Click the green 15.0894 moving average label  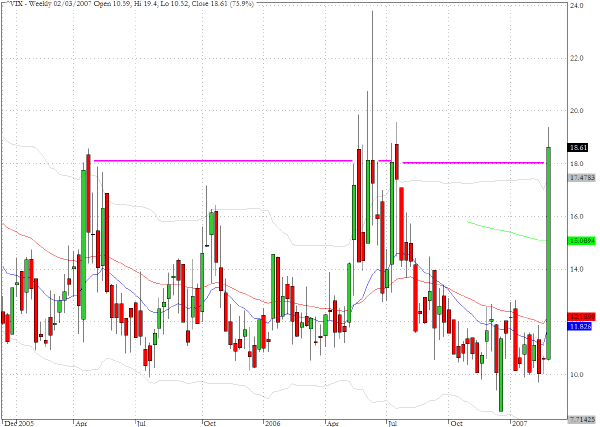tap(582, 241)
